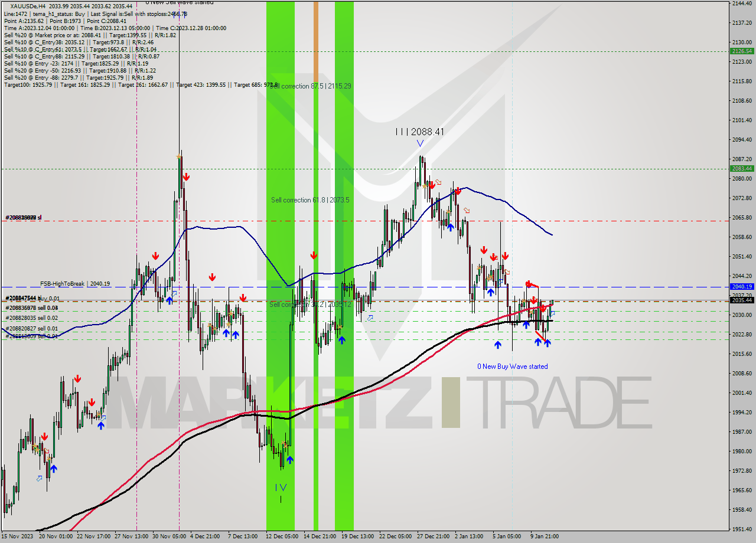
Task: Click the '2 Jan 13:00' time label
Action: [x=469, y=537]
